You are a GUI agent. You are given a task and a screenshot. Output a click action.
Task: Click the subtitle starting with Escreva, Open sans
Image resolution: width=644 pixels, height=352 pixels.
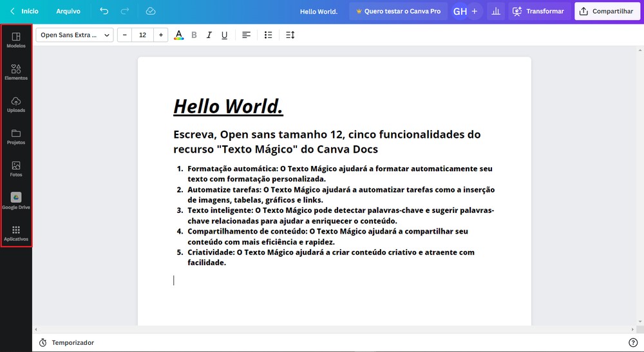coord(327,142)
